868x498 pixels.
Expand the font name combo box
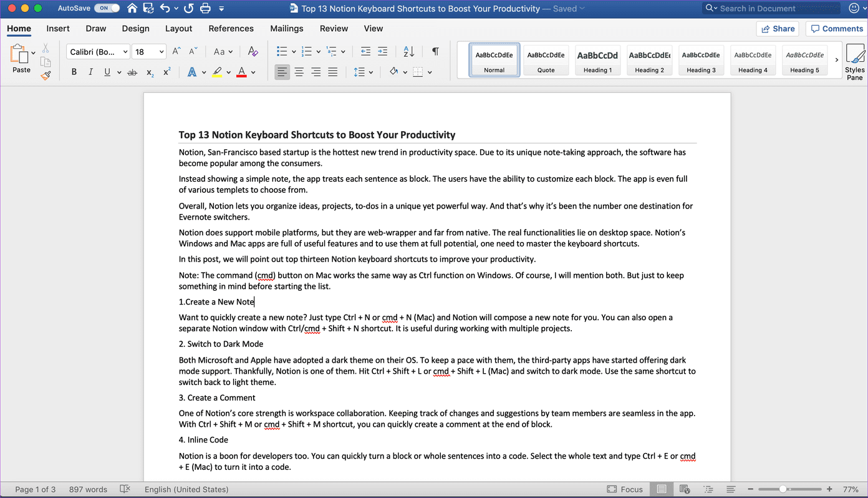point(125,52)
